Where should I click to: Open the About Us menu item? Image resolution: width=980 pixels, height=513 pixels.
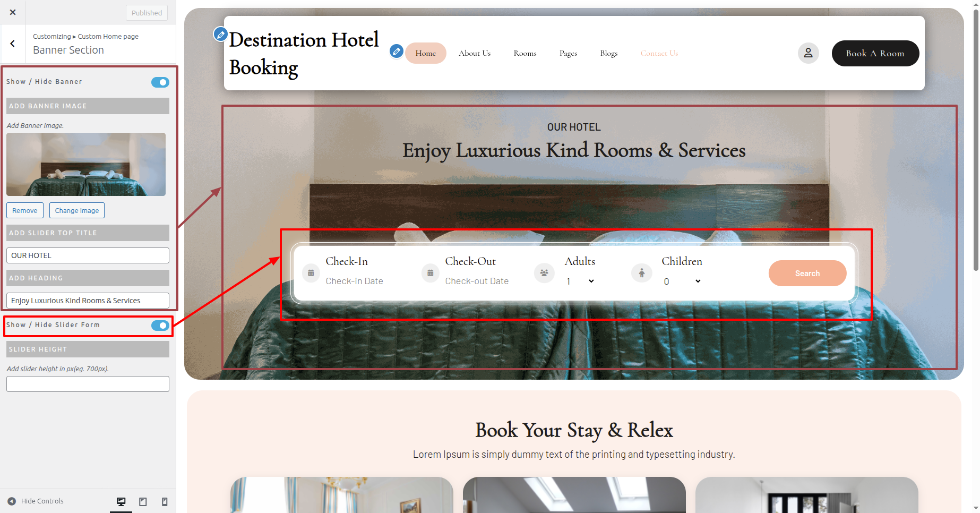point(475,53)
